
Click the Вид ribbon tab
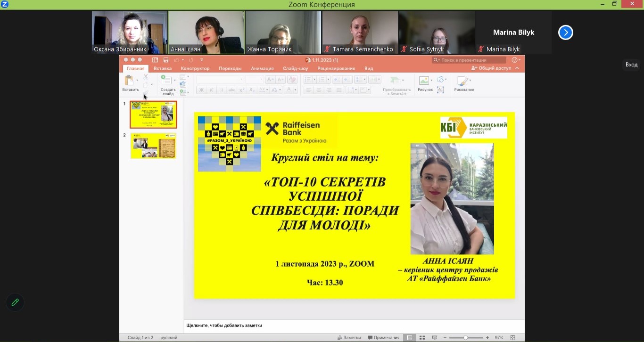[x=369, y=68]
